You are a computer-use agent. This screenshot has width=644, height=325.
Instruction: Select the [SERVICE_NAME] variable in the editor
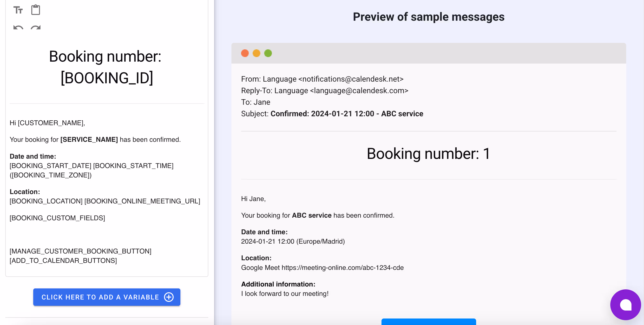point(89,139)
